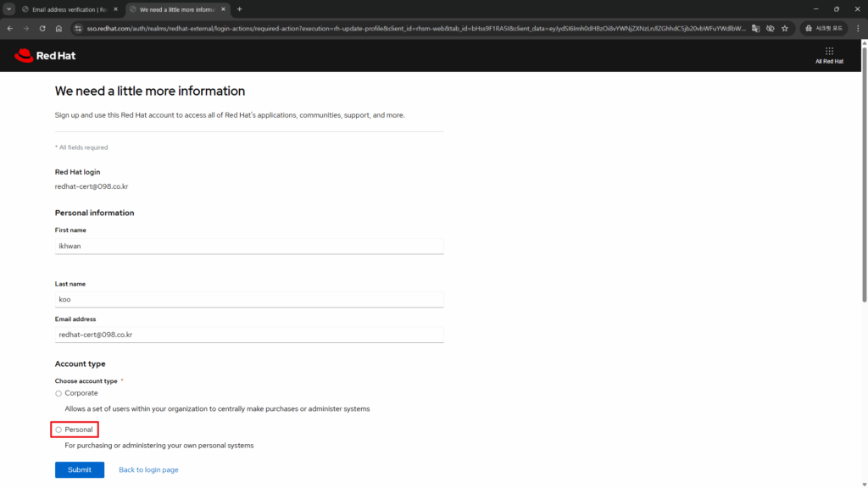Click the browser home icon
Image resolution: width=868 pixels, height=488 pixels.
click(x=58, y=28)
